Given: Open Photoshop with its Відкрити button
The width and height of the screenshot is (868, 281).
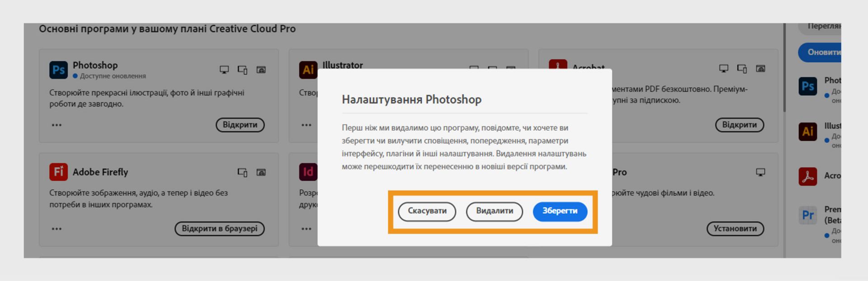Looking at the screenshot, I should tap(240, 125).
